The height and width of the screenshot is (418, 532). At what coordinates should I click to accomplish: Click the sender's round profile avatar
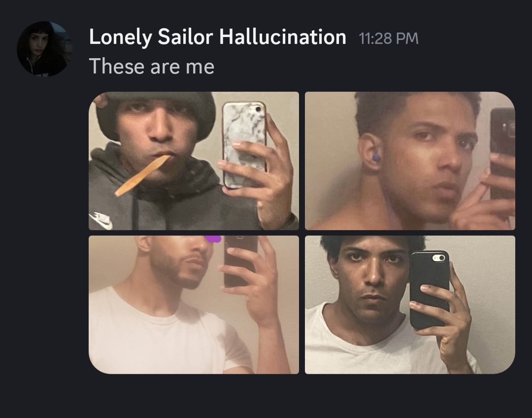(44, 49)
